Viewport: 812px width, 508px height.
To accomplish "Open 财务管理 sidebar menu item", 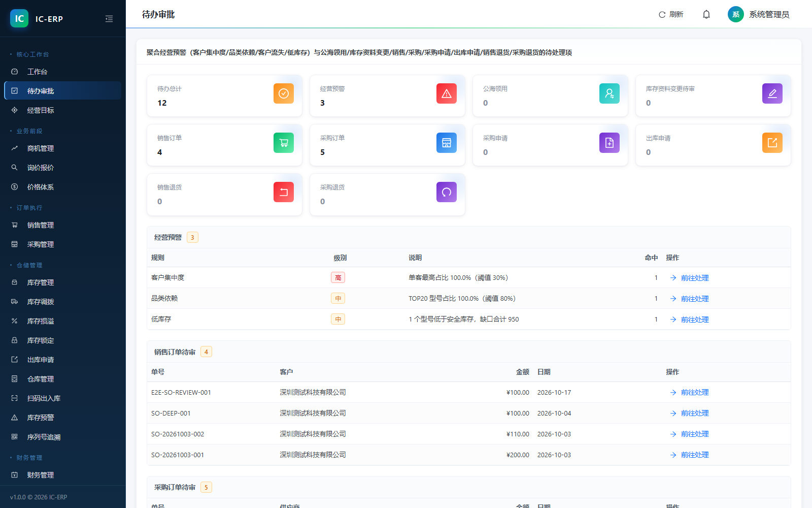I will click(63, 475).
